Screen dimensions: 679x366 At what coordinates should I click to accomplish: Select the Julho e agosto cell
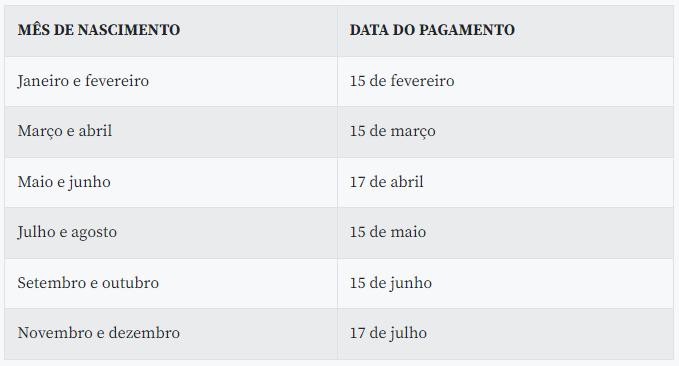point(171,233)
